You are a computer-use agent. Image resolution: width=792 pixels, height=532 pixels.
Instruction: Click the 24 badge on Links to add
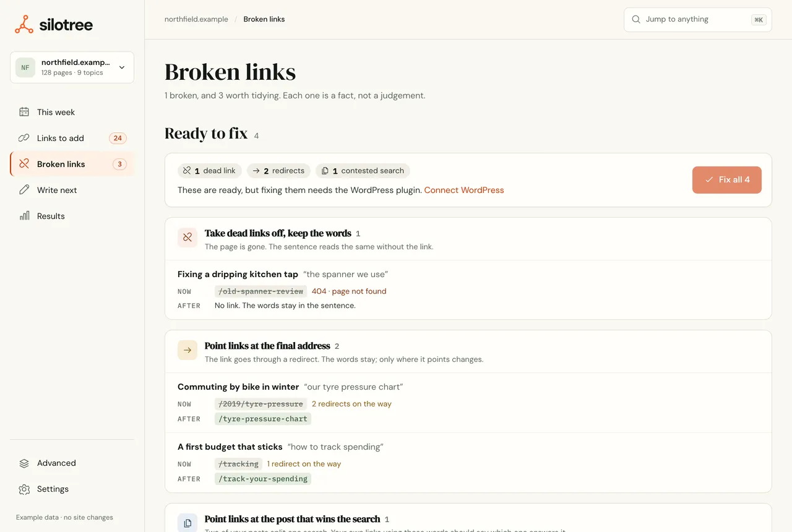tap(118, 138)
